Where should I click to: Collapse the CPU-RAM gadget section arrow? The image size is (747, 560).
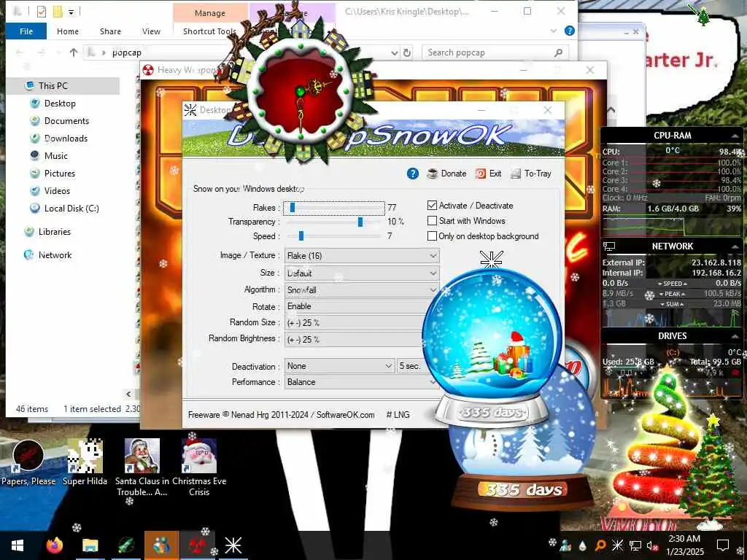click(735, 136)
